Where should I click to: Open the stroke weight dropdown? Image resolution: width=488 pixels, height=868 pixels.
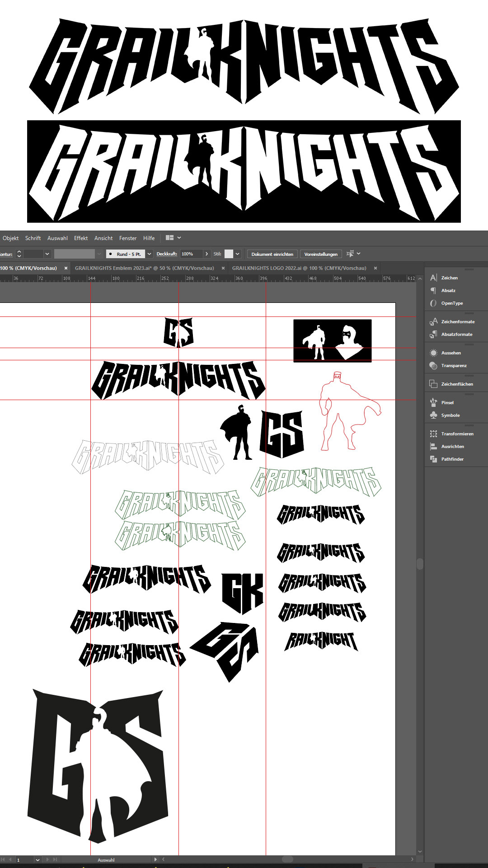coord(47,254)
